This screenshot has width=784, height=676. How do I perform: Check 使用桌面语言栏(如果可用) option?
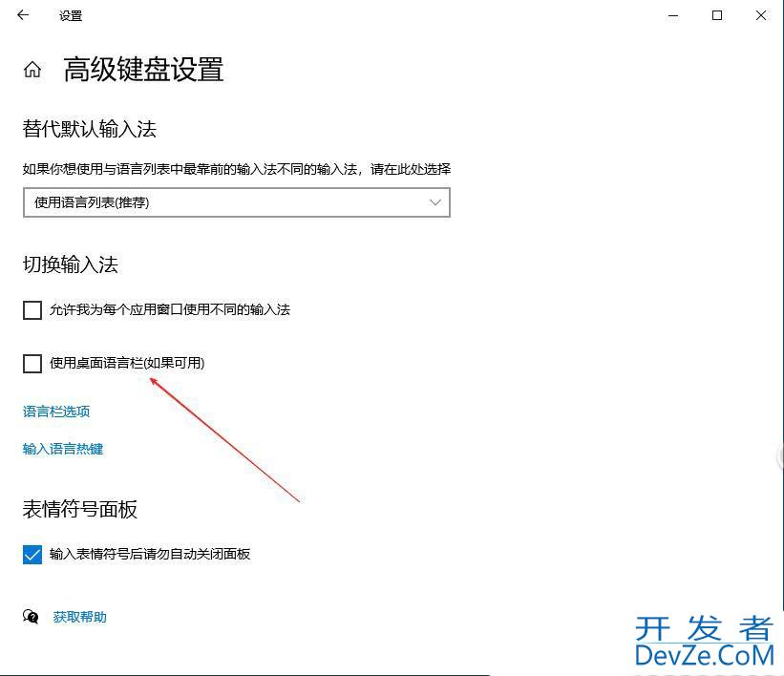click(32, 364)
